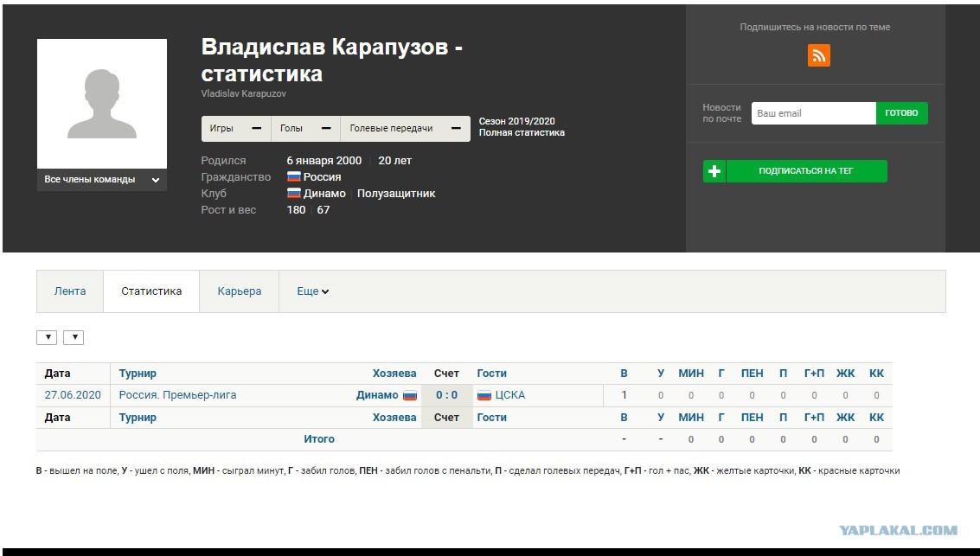Viewport: 980px width, 556px height.
Task: Click the Дата header in the lower header row
Action: (x=57, y=418)
